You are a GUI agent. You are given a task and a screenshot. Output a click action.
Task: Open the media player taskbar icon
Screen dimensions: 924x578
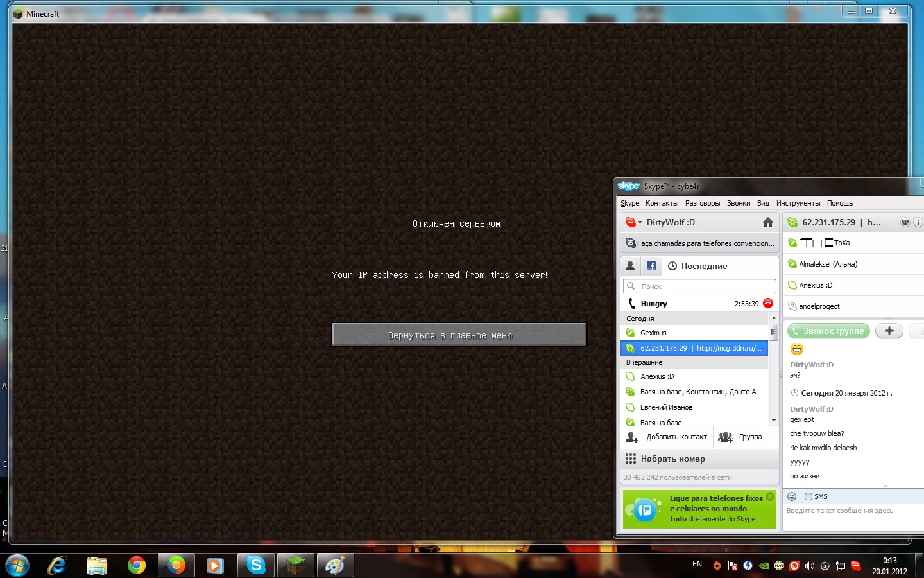coord(216,565)
